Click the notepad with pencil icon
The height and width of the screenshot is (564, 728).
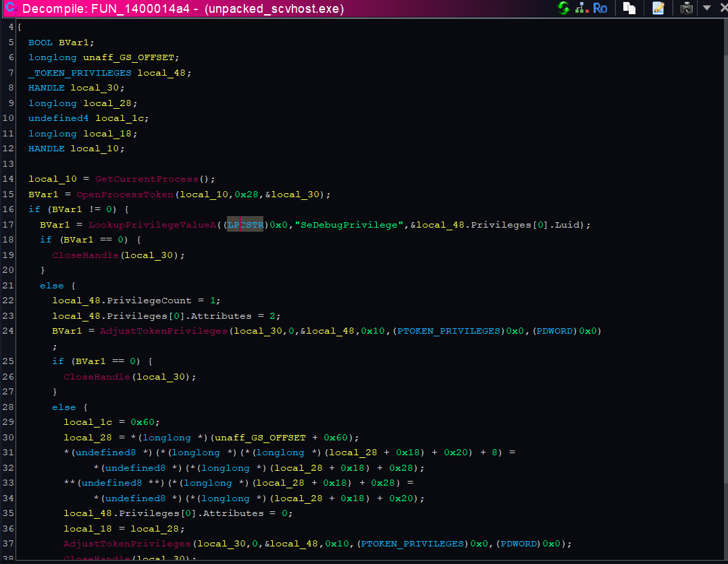(x=658, y=8)
